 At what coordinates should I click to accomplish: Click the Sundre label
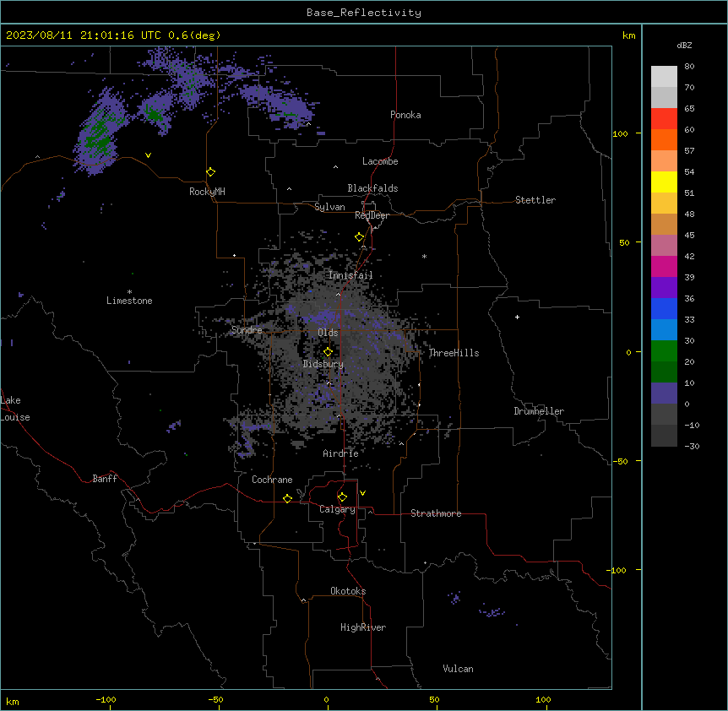click(247, 330)
